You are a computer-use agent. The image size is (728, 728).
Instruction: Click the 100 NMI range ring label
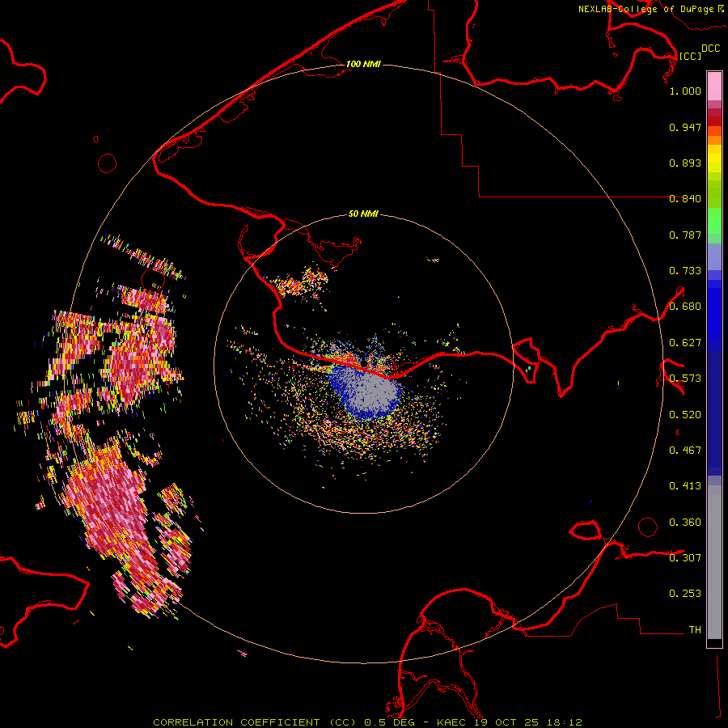[x=363, y=64]
